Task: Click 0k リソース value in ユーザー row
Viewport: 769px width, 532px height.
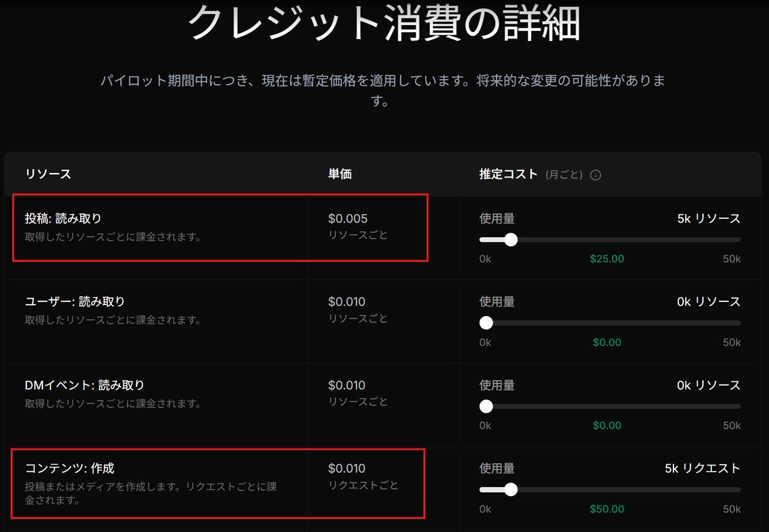Action: pyautogui.click(x=709, y=301)
